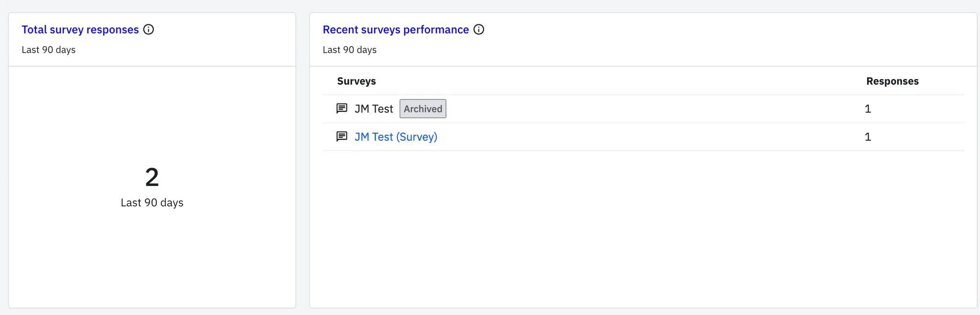The height and width of the screenshot is (315, 980).
Task: Click Last 90 days label under the total
Action: pos(152,202)
